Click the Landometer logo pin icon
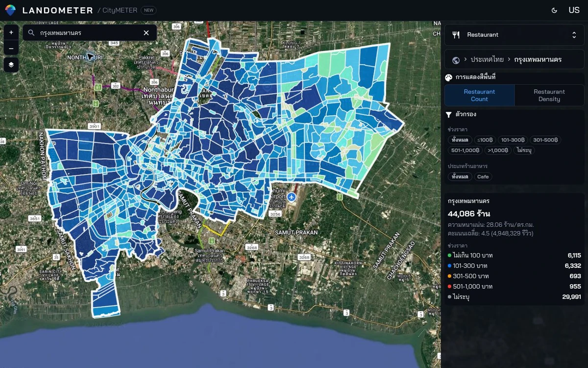Viewport: 588px width, 368px height. click(x=10, y=10)
